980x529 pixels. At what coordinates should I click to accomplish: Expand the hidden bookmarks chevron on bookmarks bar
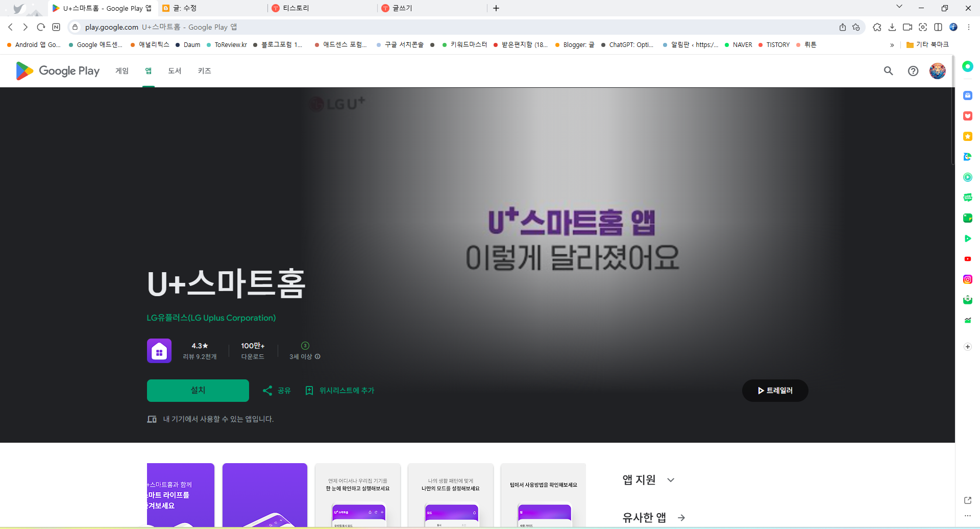[x=892, y=45]
